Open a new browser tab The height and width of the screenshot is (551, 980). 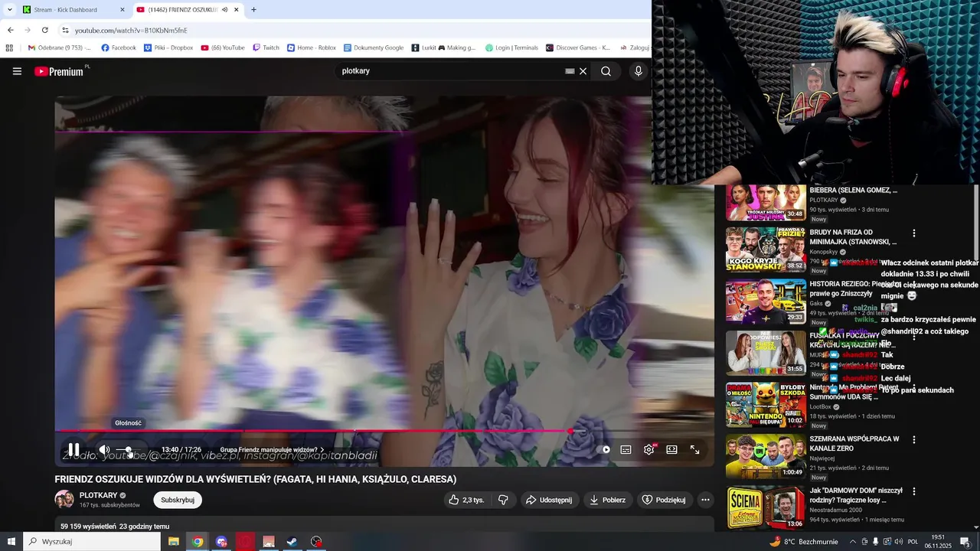coord(253,10)
